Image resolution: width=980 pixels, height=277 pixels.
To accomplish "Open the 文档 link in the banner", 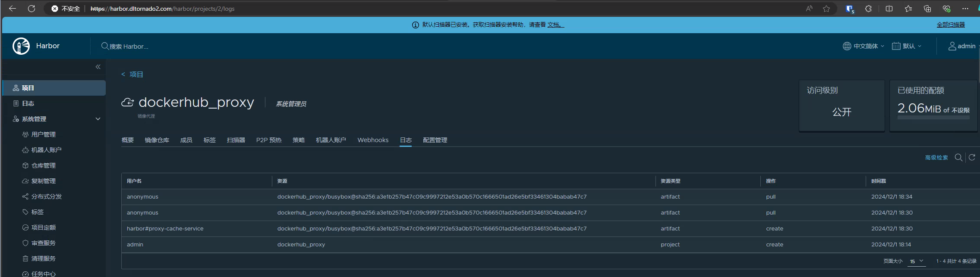I will 556,25.
